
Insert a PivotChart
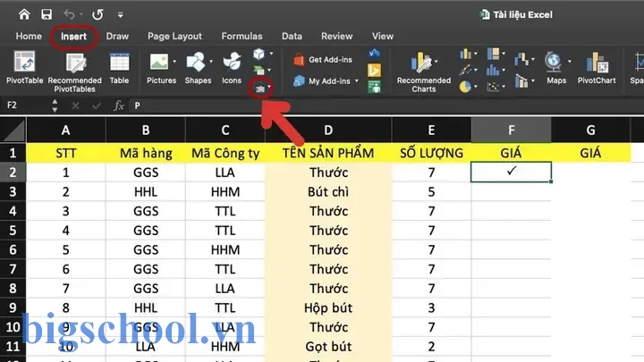(597, 68)
